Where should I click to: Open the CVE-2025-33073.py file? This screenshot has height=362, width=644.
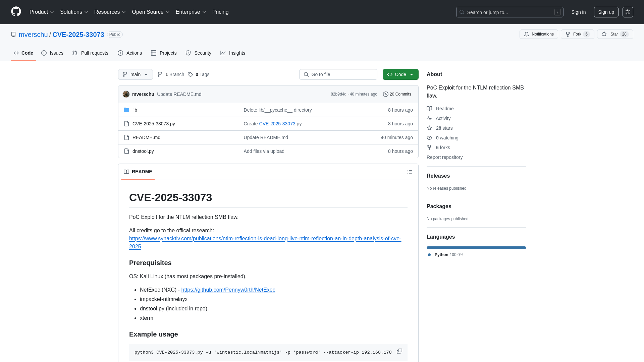(154, 124)
